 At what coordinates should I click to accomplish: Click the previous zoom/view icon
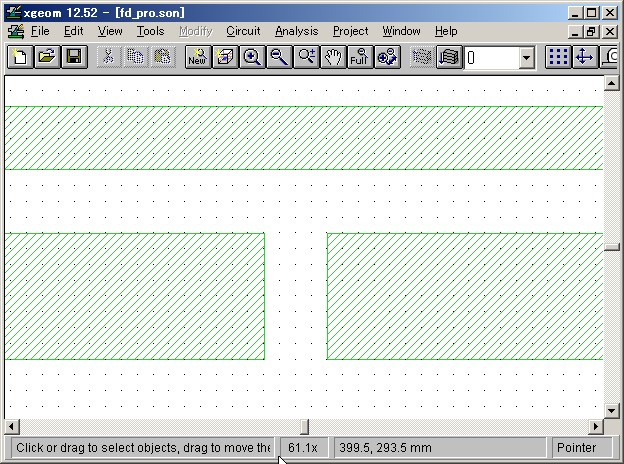[387, 57]
